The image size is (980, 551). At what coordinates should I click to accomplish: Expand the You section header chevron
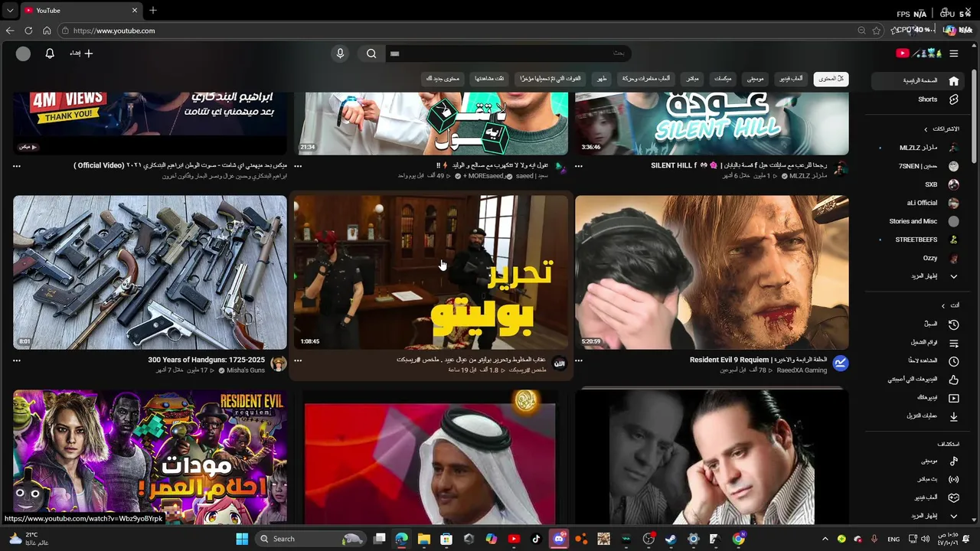943,305
